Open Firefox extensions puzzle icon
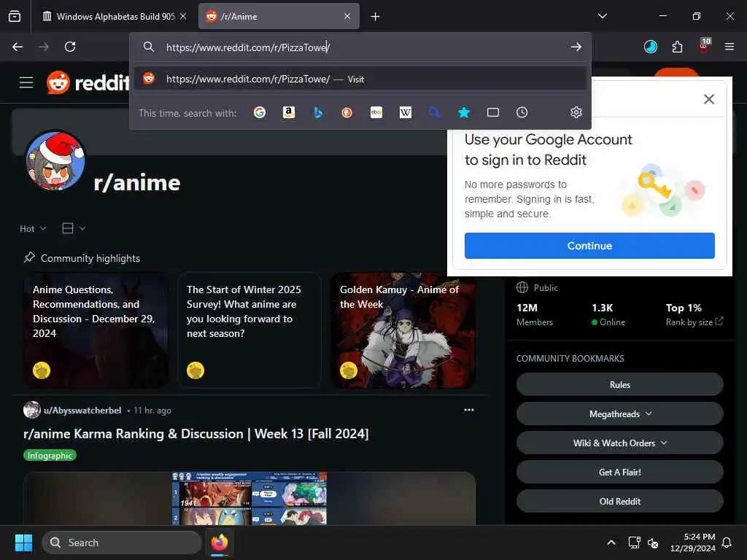 click(677, 47)
